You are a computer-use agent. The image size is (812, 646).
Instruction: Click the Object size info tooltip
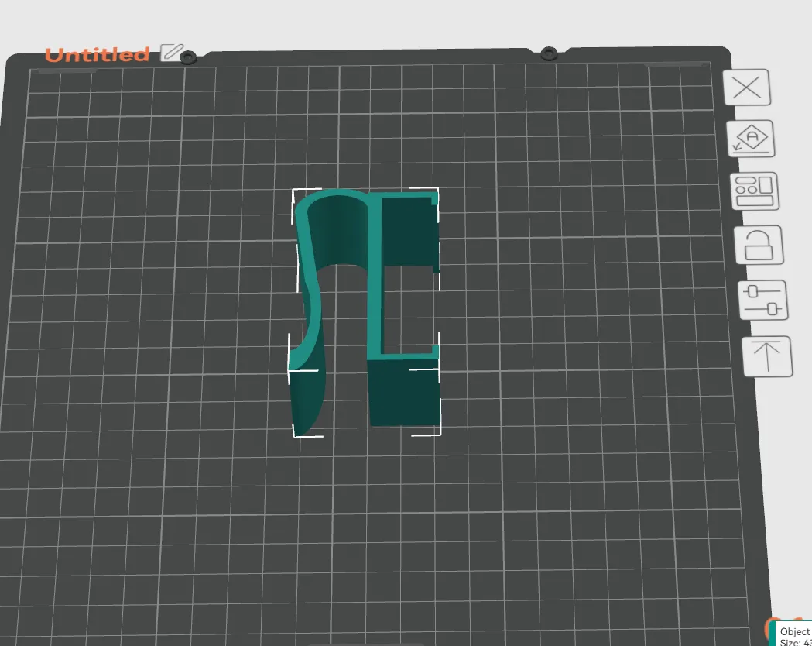pos(793,635)
